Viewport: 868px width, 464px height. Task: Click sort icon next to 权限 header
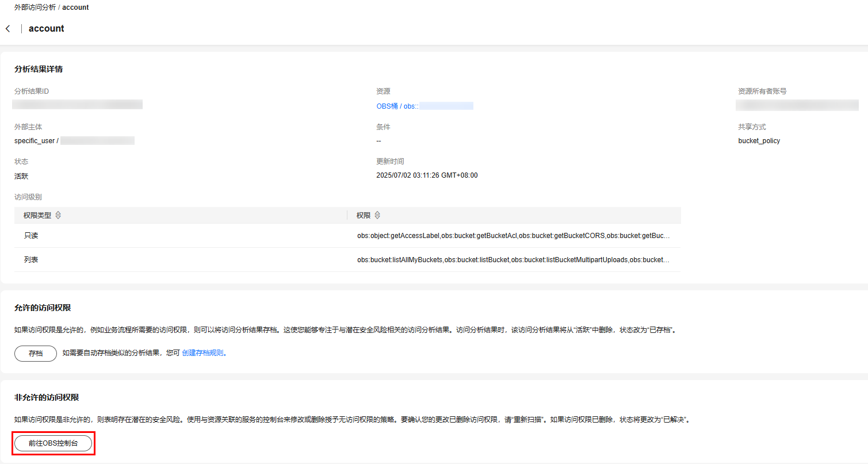coord(377,216)
